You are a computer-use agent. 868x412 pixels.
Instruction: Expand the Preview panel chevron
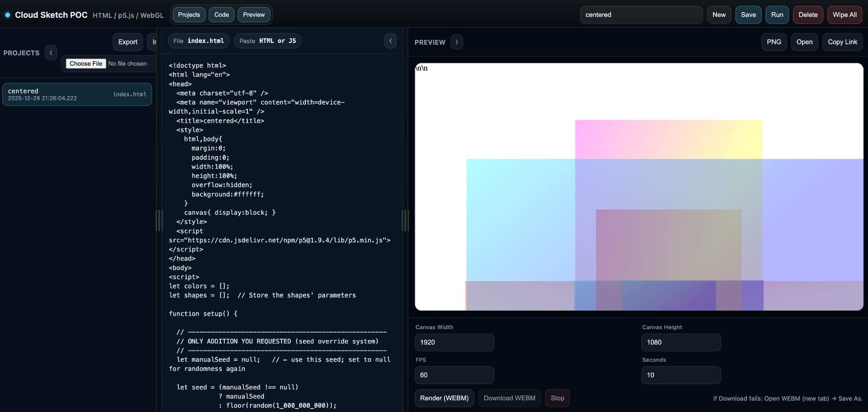[x=457, y=42]
